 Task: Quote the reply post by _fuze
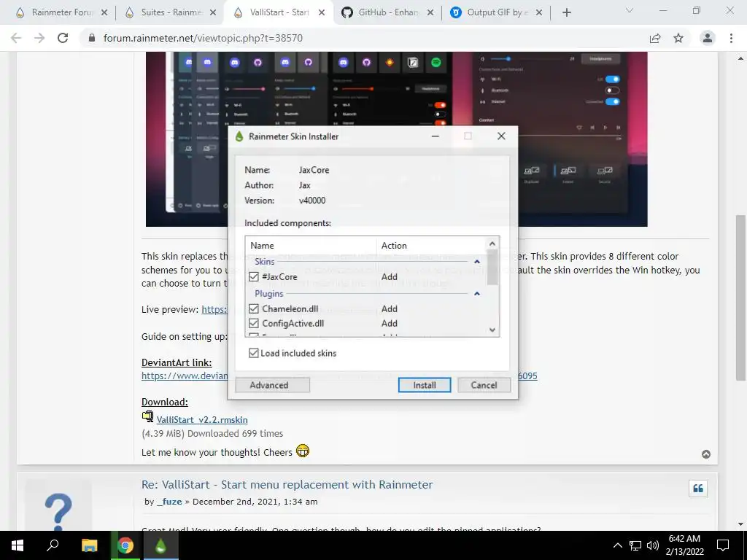[698, 488]
